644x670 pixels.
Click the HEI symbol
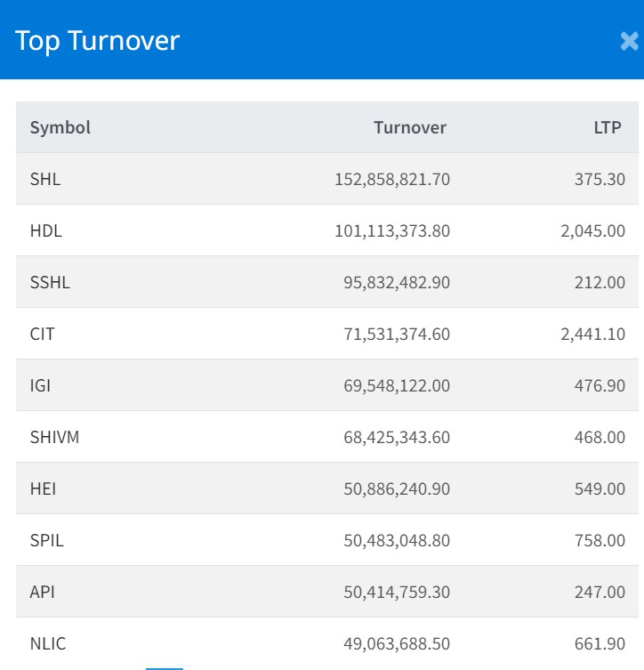click(x=44, y=488)
